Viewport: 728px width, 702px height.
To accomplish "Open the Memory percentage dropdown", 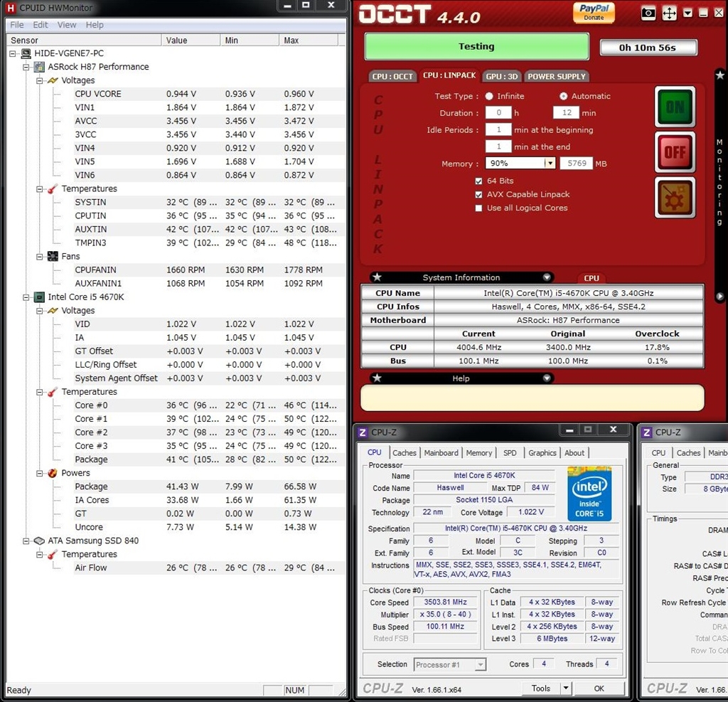I will tap(550, 163).
